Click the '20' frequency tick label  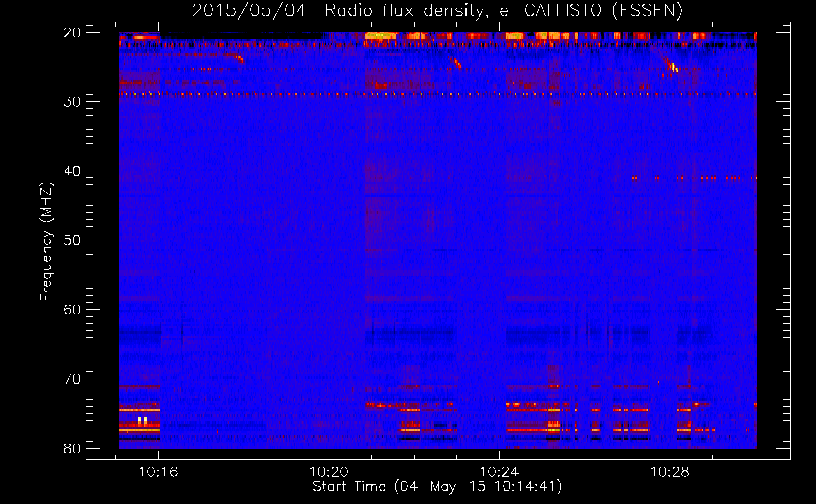pyautogui.click(x=72, y=33)
